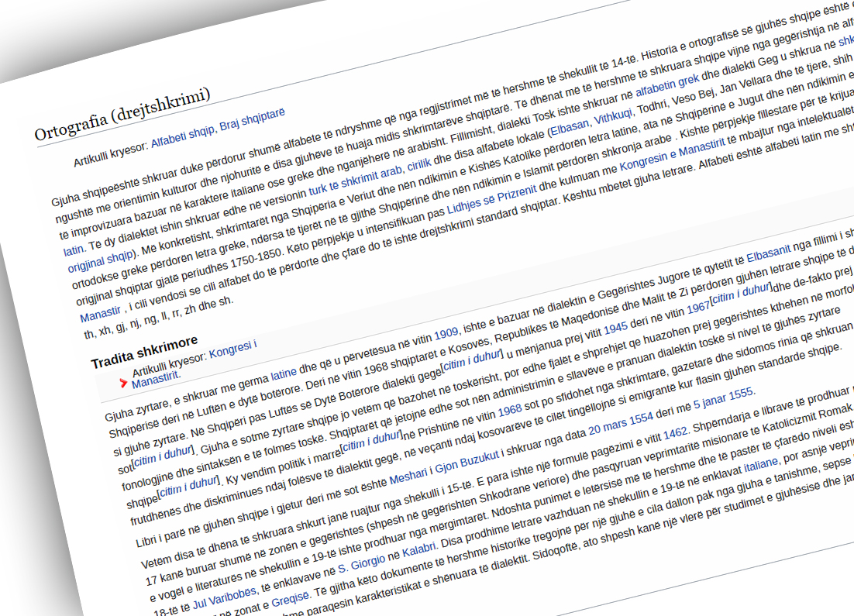Follow the 'Kongresin e Manastirit' link in the paragraph
Image resolution: width=854 pixels, height=616 pixels.
[x=672, y=154]
